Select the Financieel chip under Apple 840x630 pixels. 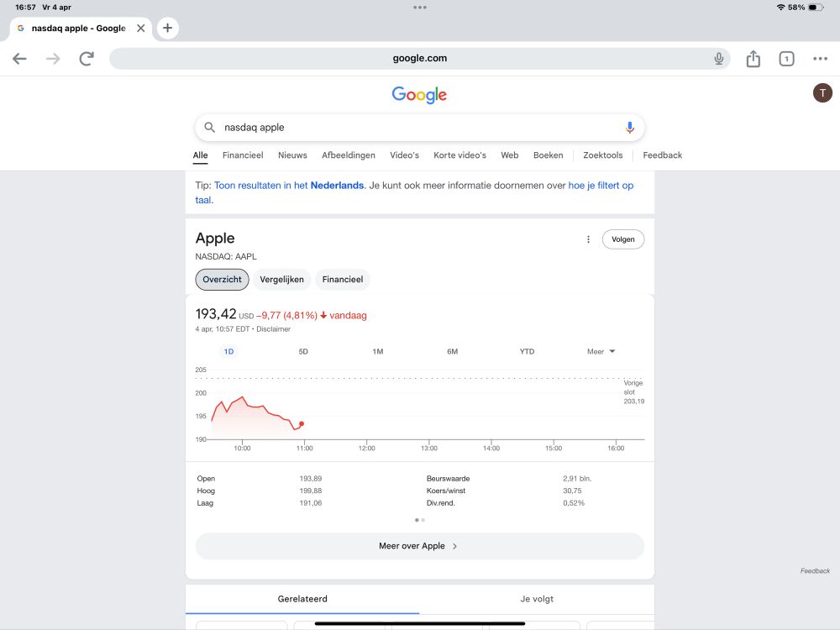pyautogui.click(x=343, y=280)
